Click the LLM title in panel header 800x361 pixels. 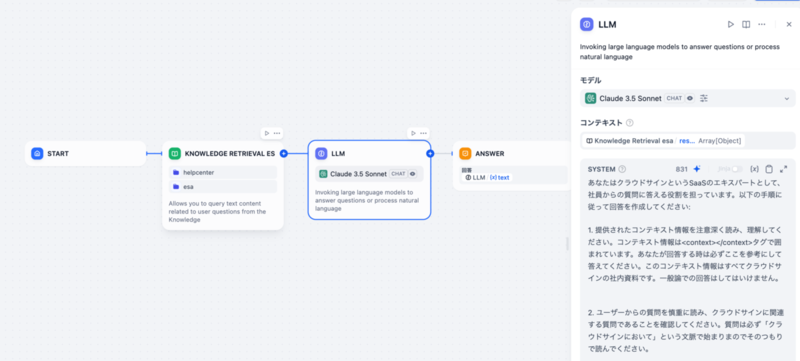tap(608, 24)
